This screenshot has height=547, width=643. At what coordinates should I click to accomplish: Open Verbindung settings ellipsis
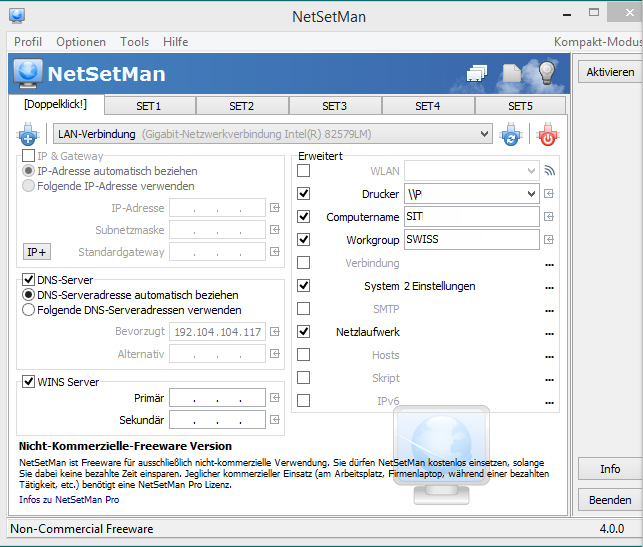550,264
